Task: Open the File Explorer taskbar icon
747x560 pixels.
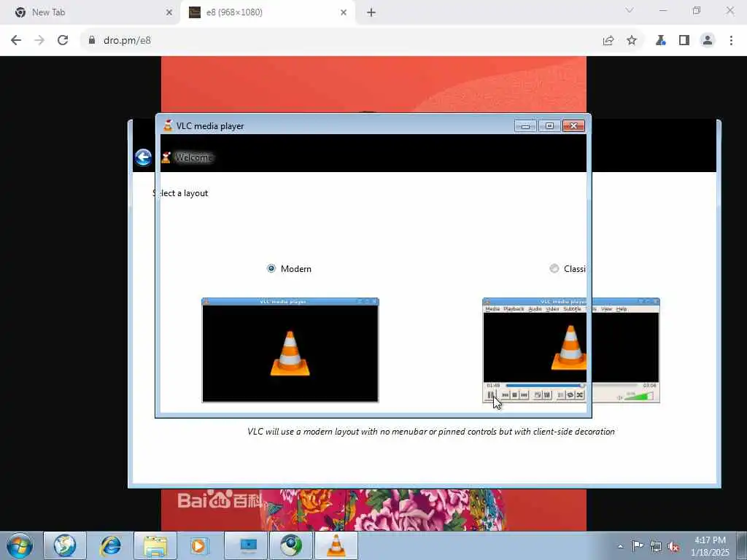Action: (x=155, y=545)
